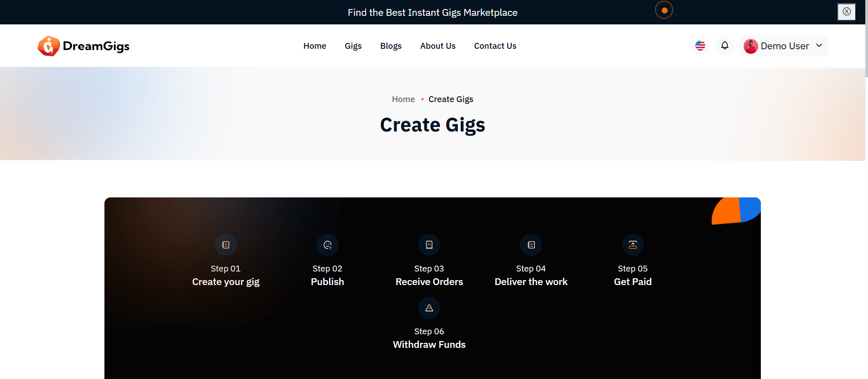Click the Step 05 Get Paid icon
Image resolution: width=868 pixels, height=379 pixels.
[x=632, y=245]
